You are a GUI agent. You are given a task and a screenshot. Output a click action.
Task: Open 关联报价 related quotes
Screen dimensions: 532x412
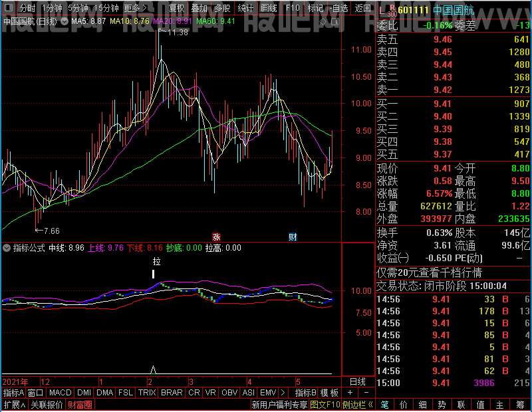pyautogui.click(x=47, y=405)
